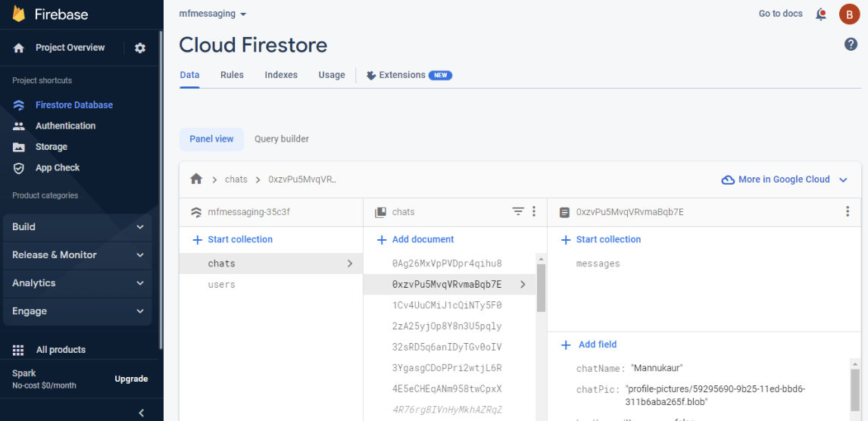Viewport: 868px width, 421px height.
Task: Click the chatName field value "Mannukaur"
Action: point(657,369)
